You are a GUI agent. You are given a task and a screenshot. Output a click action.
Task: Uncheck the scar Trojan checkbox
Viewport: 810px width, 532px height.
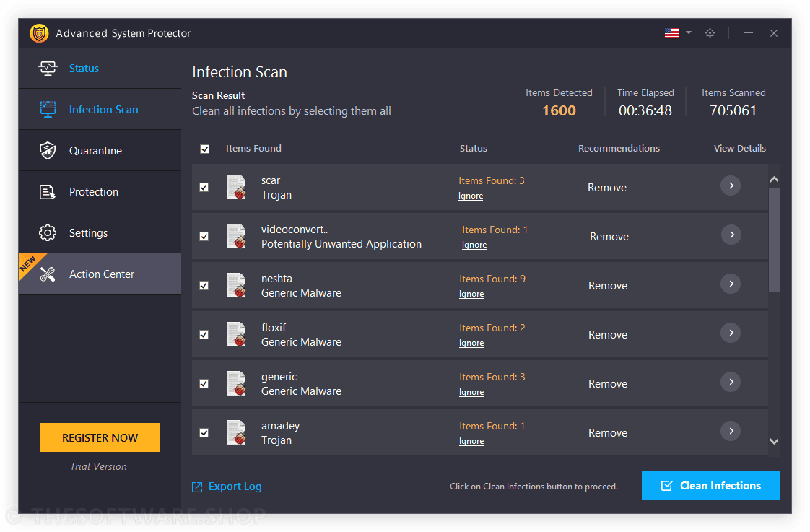point(204,187)
